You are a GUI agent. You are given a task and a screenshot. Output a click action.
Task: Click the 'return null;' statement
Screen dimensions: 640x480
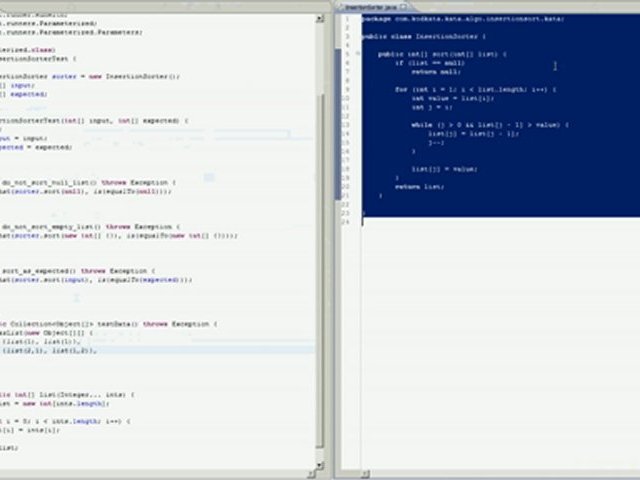436,71
